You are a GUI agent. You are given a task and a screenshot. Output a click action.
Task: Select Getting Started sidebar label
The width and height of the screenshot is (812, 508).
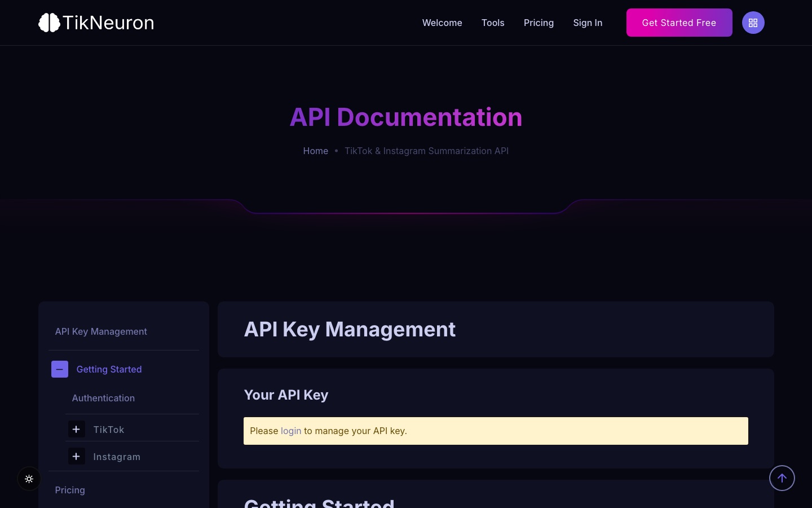coord(109,369)
